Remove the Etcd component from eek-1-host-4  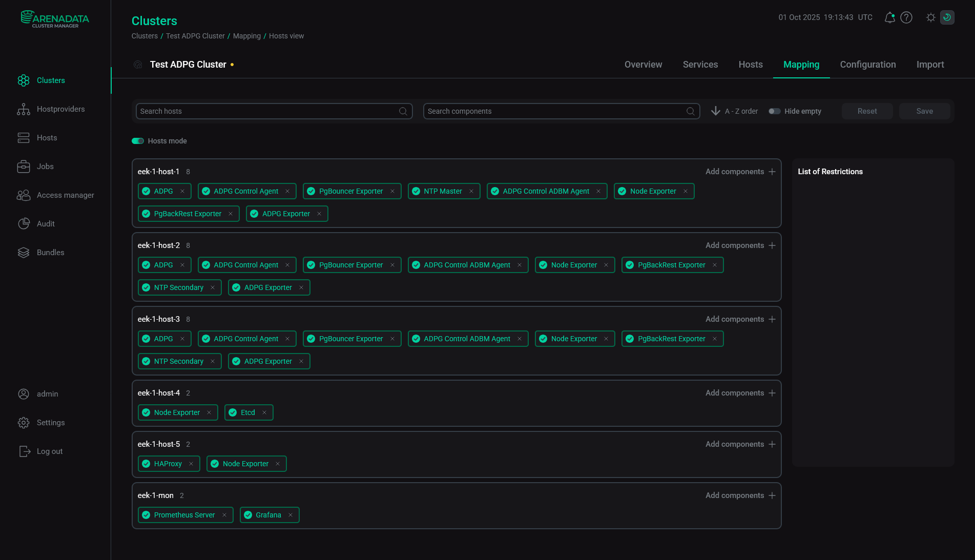(x=264, y=412)
